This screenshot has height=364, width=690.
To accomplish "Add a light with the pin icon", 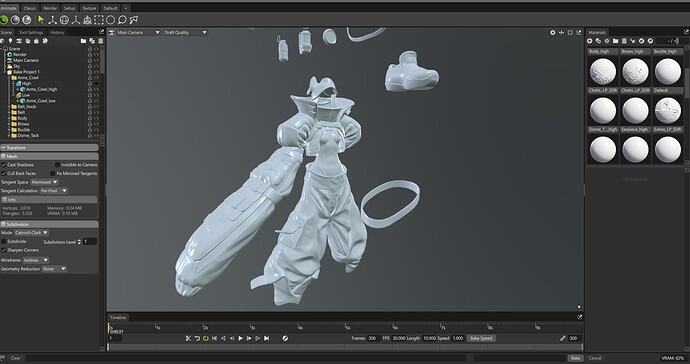I will tap(11, 41).
